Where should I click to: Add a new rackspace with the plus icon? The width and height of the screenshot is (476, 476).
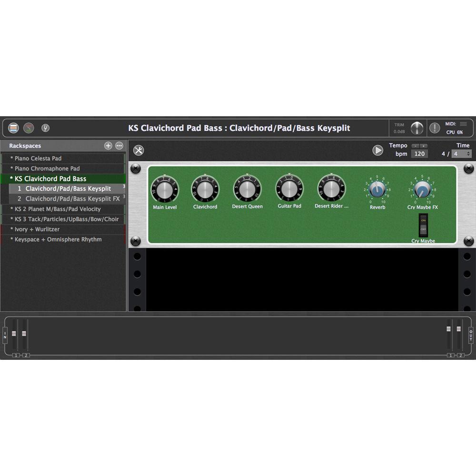(x=108, y=145)
